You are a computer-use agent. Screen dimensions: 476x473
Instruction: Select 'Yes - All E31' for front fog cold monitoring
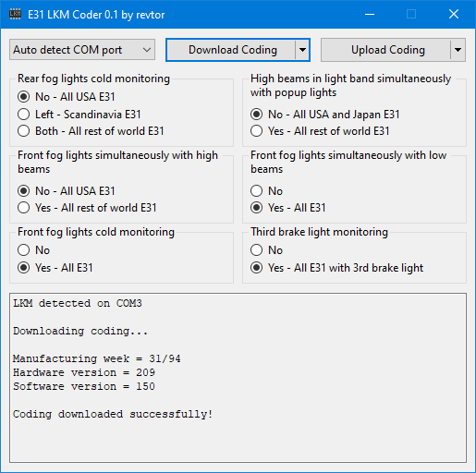pyautogui.click(x=55, y=268)
